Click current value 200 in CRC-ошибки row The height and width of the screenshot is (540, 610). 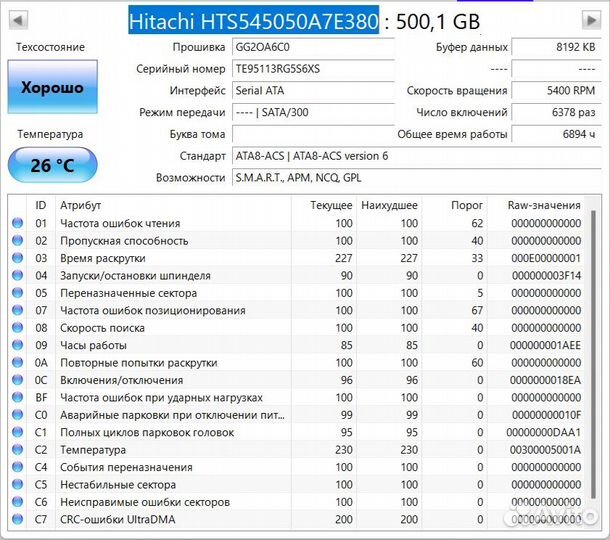[x=344, y=519]
